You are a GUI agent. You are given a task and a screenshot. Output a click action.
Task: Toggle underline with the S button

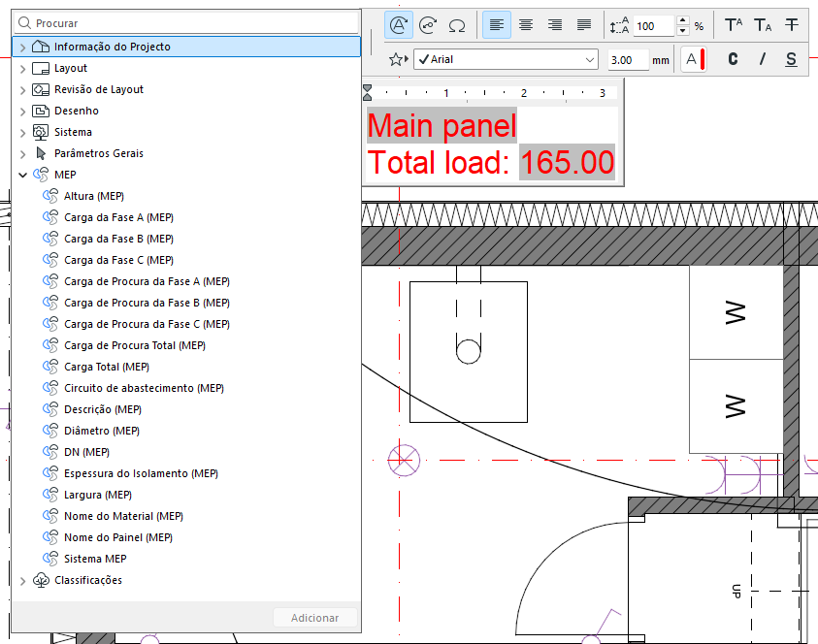pos(792,59)
